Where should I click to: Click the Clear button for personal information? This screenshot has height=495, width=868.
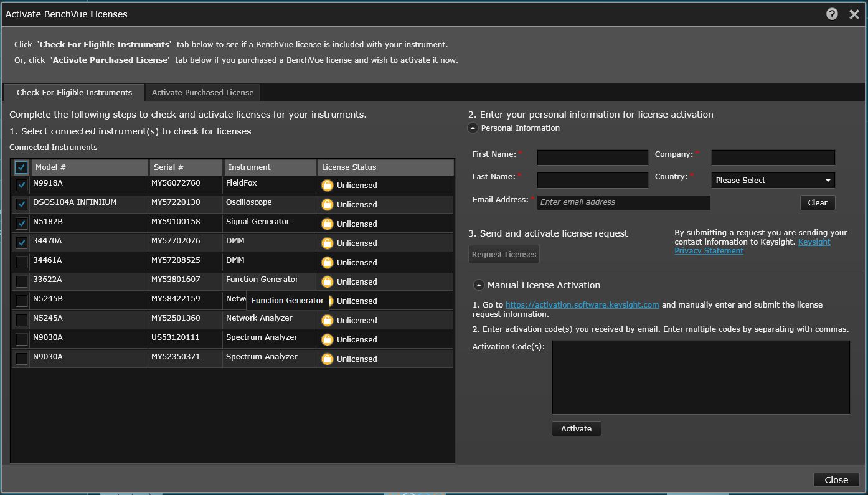817,203
